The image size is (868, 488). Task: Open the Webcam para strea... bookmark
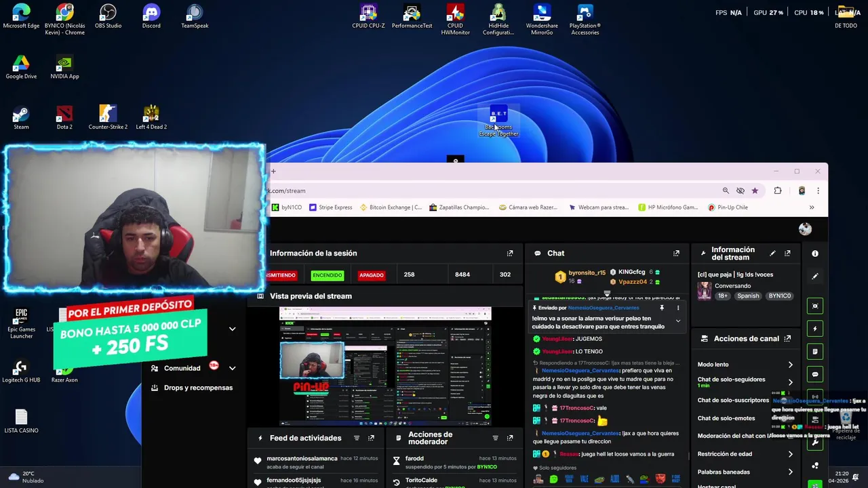click(599, 207)
